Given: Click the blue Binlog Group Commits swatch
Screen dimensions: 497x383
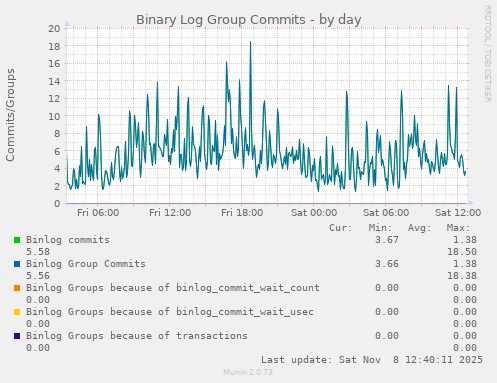Looking at the screenshot, I should [x=17, y=264].
